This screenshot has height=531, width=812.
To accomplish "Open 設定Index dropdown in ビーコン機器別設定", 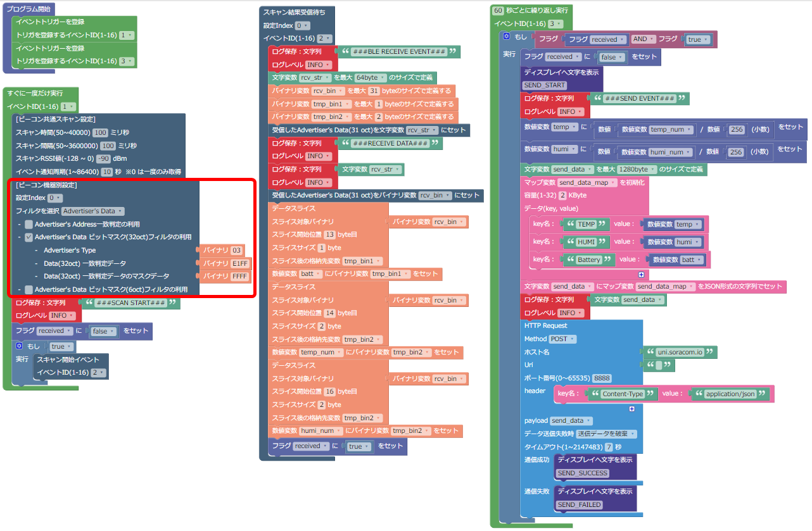I will (55, 198).
